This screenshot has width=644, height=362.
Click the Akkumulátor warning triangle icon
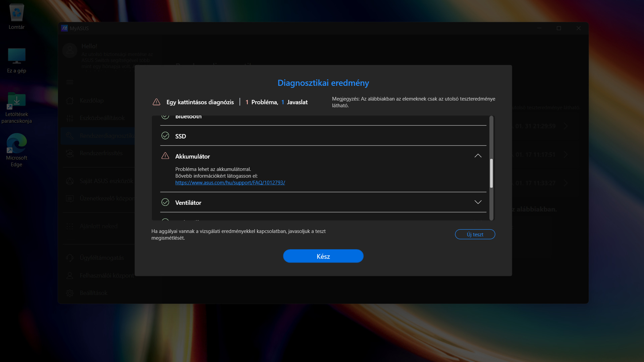[165, 156]
